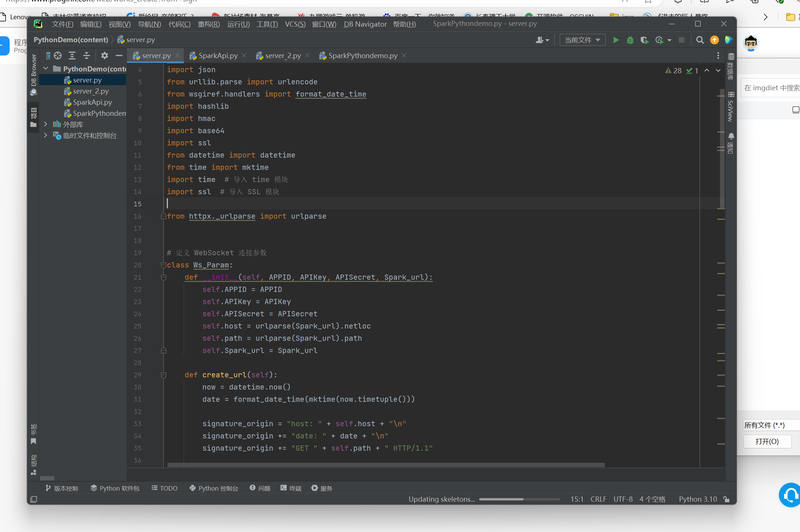Open the DB Navigator menu
Screen dimensions: 800x532
[x=365, y=24]
